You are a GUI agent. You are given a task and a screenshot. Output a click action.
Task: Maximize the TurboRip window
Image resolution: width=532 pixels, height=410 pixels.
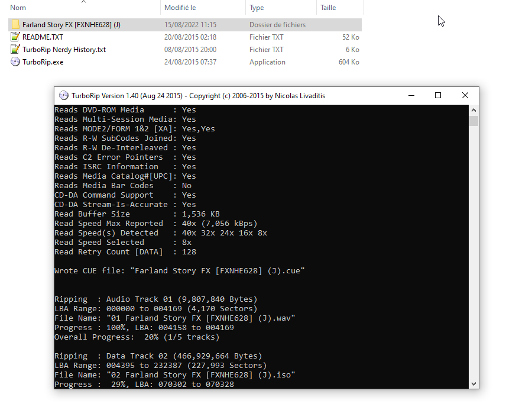point(438,96)
